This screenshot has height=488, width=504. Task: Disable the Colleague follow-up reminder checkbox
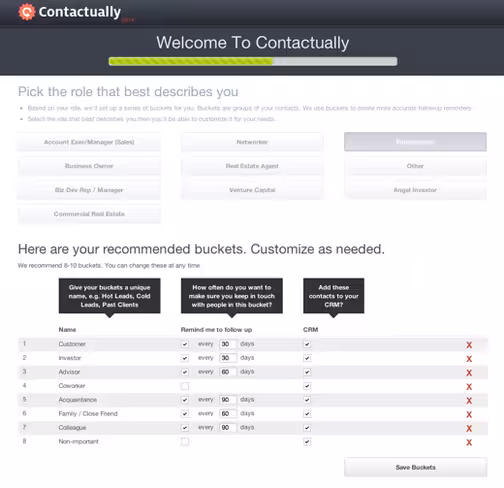pos(185,428)
